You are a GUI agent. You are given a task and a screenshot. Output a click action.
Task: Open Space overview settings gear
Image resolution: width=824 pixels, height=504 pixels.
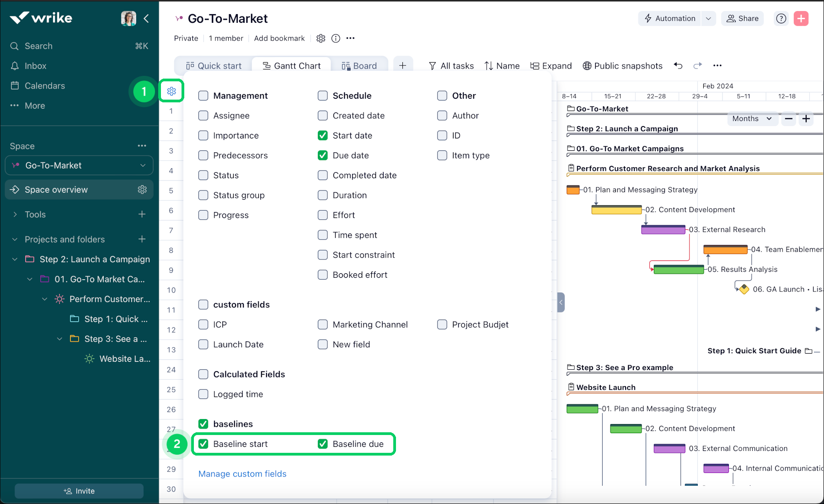coord(142,190)
